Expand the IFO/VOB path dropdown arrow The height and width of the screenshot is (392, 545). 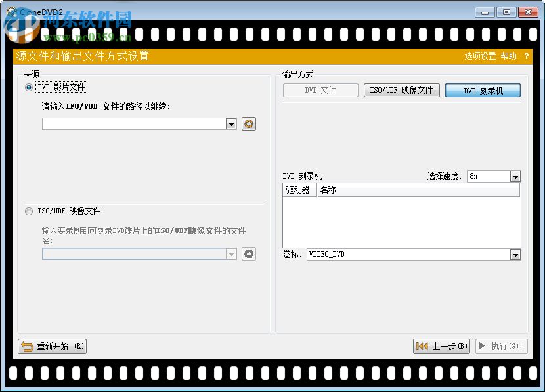(x=231, y=123)
